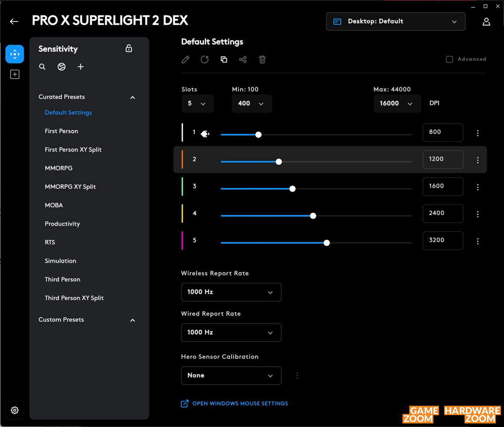Screen dimensions: 504x427
Task: Open the Hero Sensor Calibration dropdown
Action: (x=231, y=376)
